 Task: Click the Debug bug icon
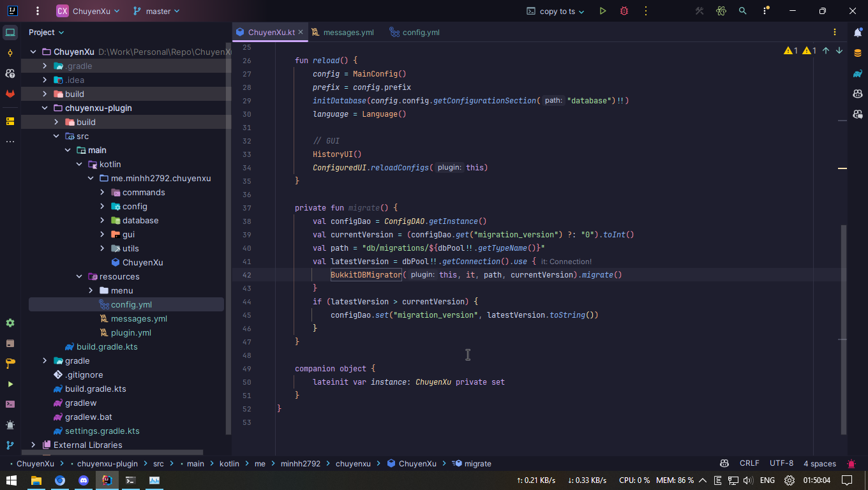pyautogui.click(x=624, y=11)
